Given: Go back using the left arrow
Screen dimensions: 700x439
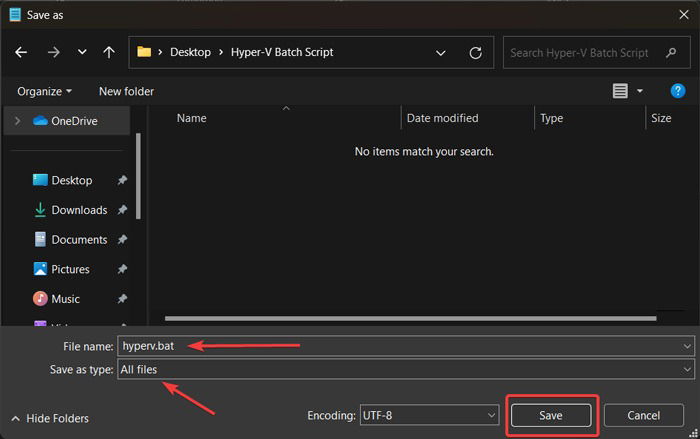Looking at the screenshot, I should pos(21,52).
